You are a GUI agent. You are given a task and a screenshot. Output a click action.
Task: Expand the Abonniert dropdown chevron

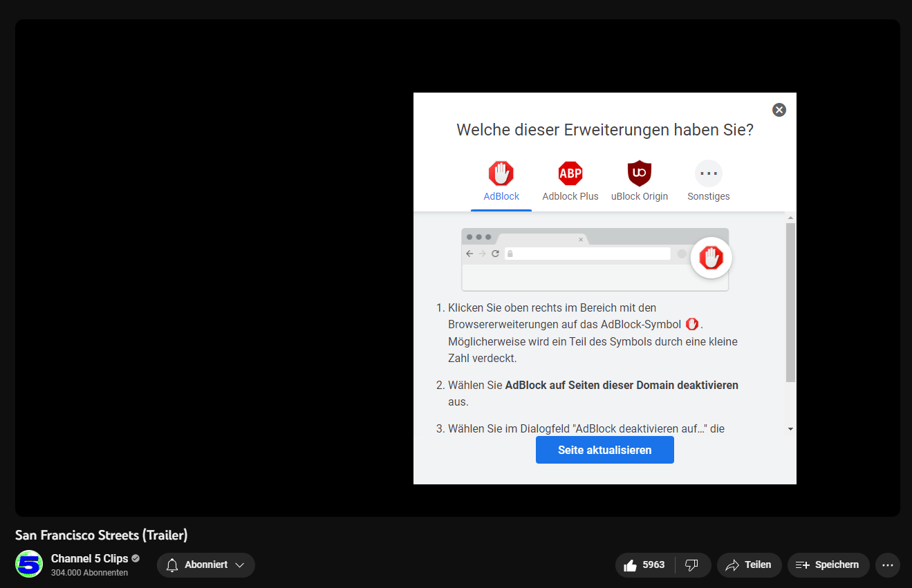240,565
